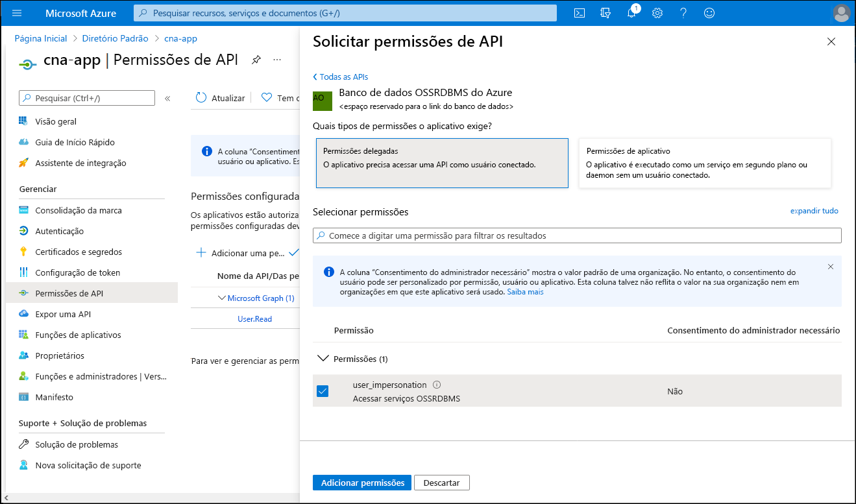Click Acessar serviços OSSRDBMS description

coord(406,398)
